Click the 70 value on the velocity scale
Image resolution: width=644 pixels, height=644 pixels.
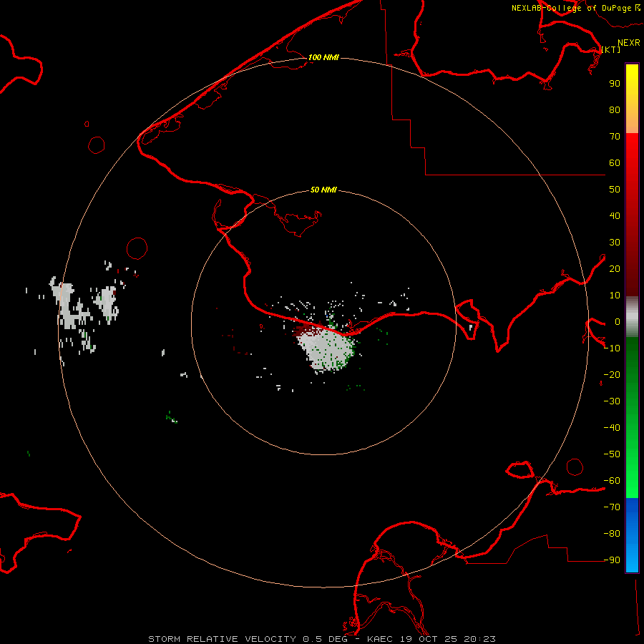[x=615, y=137]
